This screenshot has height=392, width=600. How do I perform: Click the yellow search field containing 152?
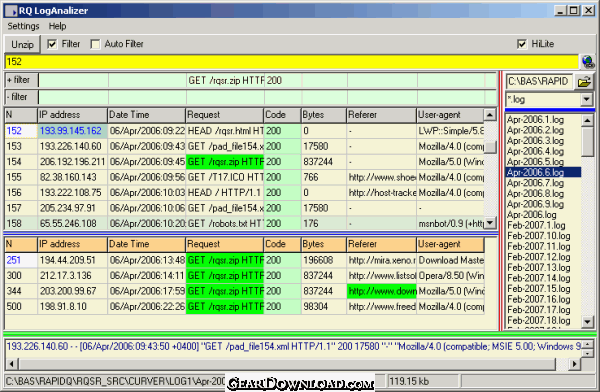point(292,62)
